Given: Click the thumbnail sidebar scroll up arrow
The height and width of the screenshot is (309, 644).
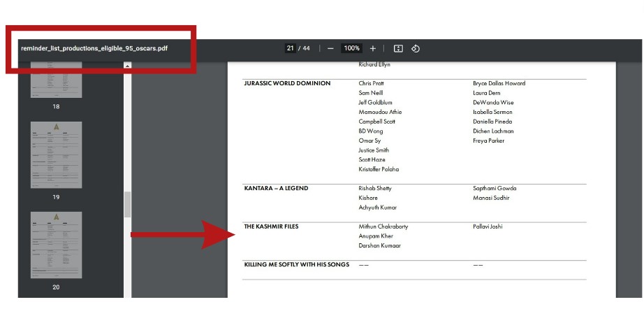Looking at the screenshot, I should click(127, 66).
